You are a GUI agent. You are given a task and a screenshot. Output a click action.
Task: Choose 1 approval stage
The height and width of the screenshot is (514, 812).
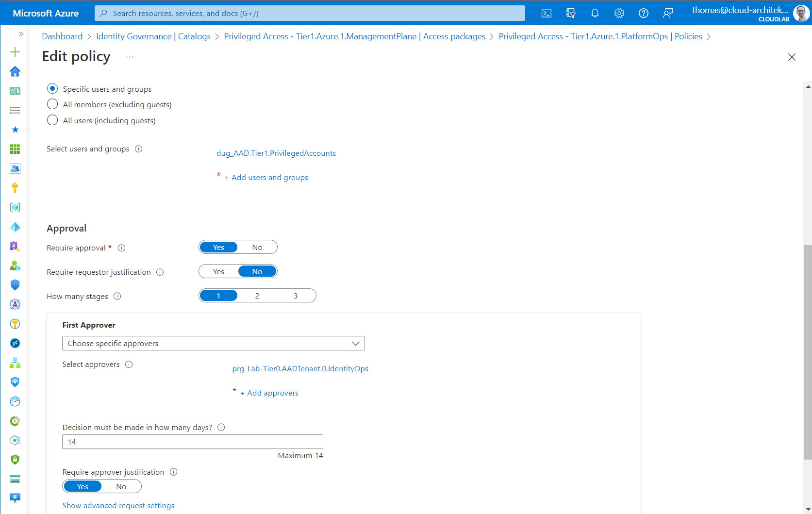pyautogui.click(x=218, y=296)
